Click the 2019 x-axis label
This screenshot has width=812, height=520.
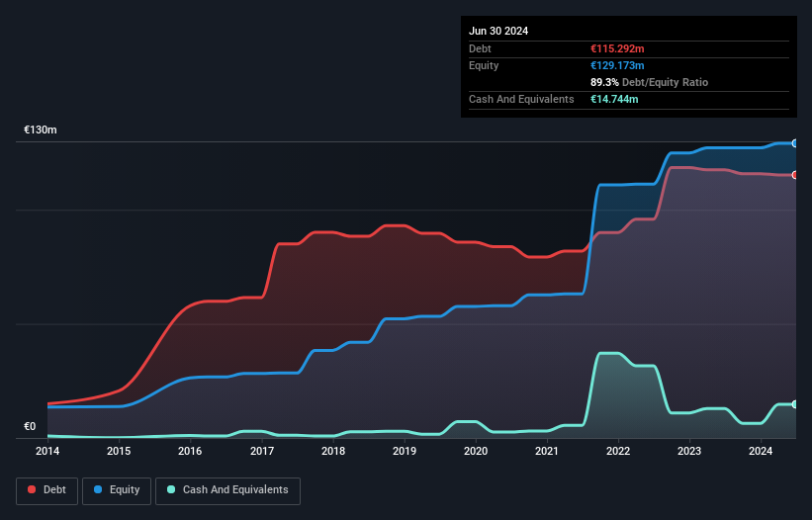(x=405, y=451)
